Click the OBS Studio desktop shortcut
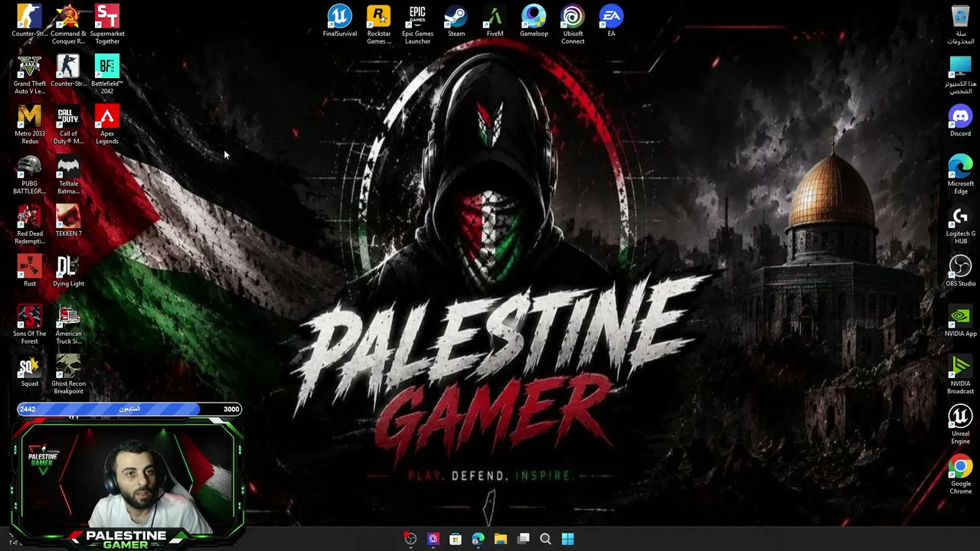This screenshot has height=551, width=980. pos(960,271)
